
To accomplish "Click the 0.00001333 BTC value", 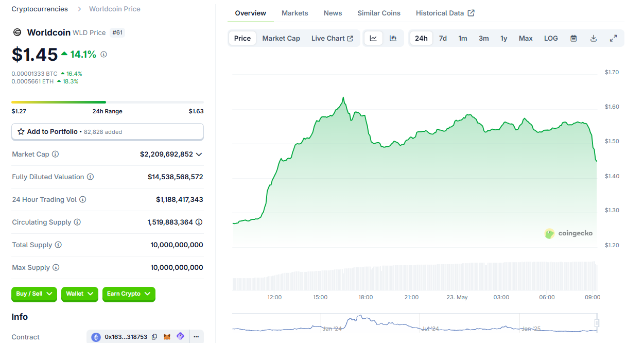I will (x=34, y=74).
